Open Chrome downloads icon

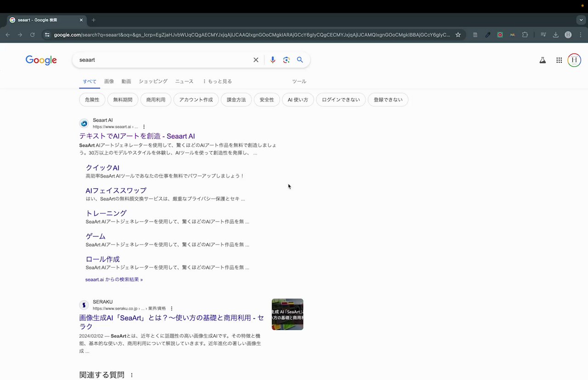pyautogui.click(x=556, y=35)
